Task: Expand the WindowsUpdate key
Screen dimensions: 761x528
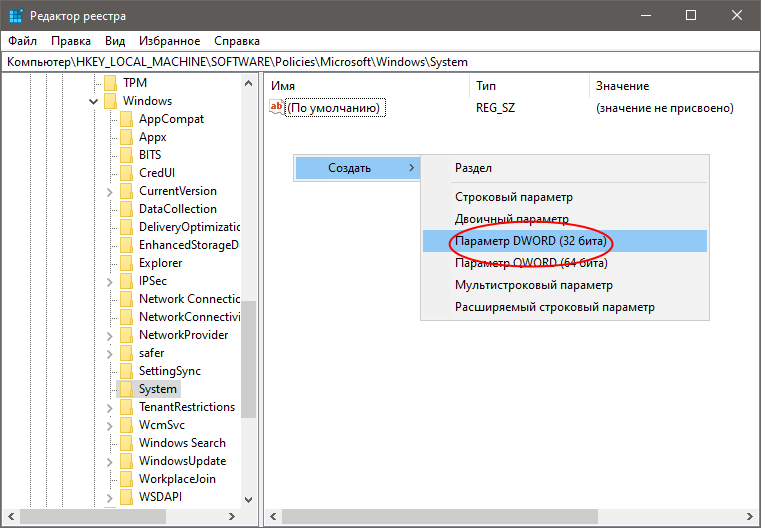Action: (110, 462)
